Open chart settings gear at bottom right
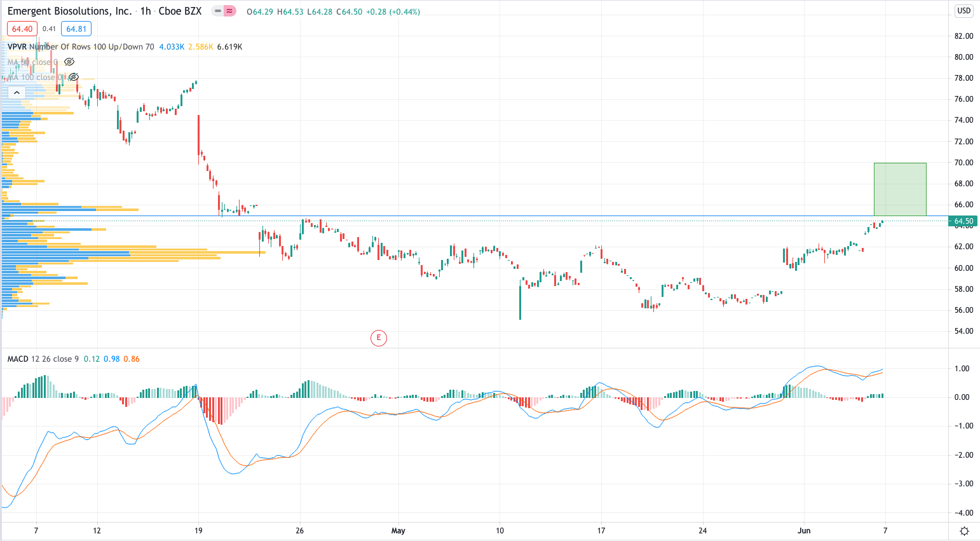Screen dimensions: 980x541 [x=964, y=531]
